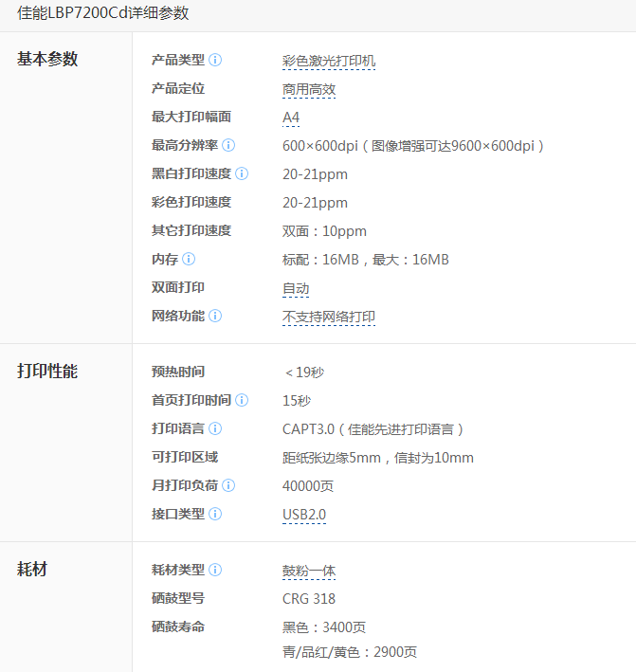Click the 商用高效 link
The image size is (636, 672).
[x=309, y=89]
